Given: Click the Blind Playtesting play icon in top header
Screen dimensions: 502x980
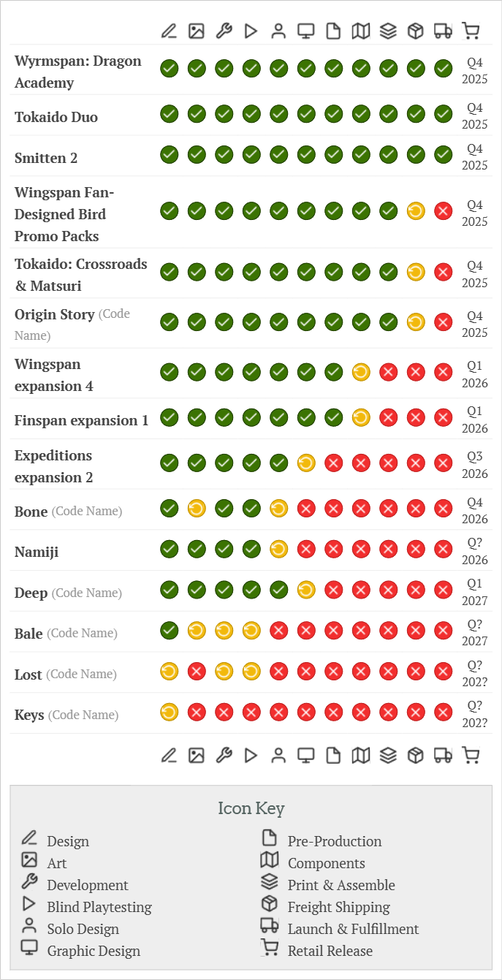Looking at the screenshot, I should click(251, 31).
